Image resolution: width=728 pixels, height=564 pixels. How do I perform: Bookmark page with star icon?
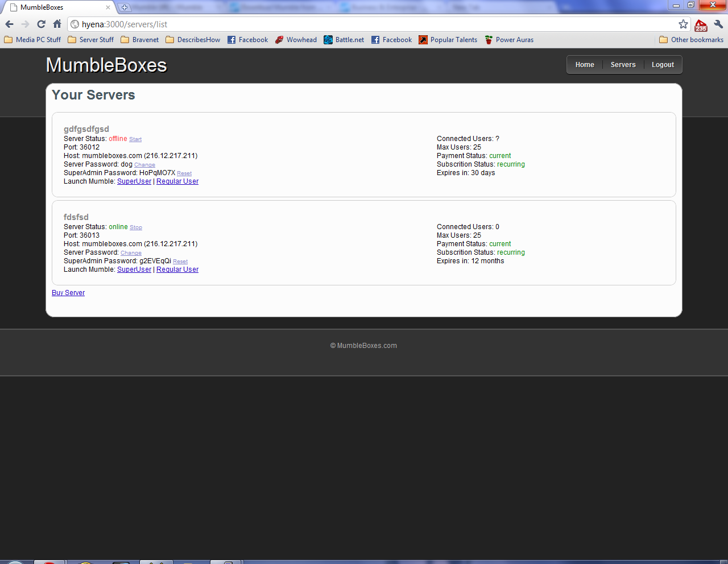click(683, 24)
